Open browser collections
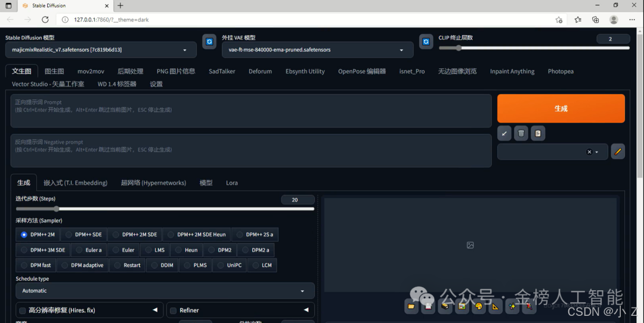This screenshot has height=323, width=644. point(596,20)
